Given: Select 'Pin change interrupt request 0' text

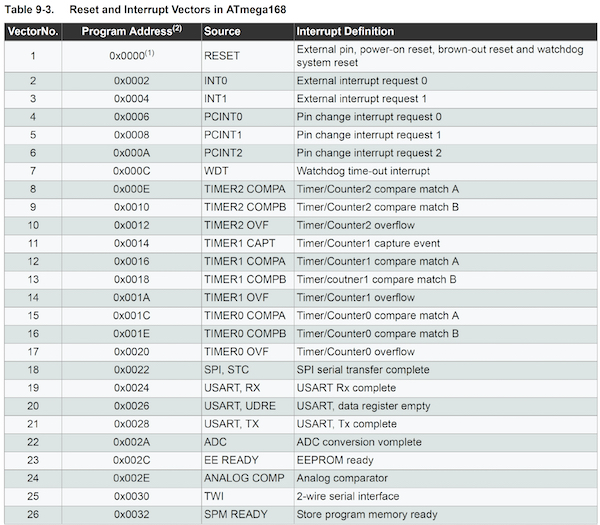Looking at the screenshot, I should point(369,117).
